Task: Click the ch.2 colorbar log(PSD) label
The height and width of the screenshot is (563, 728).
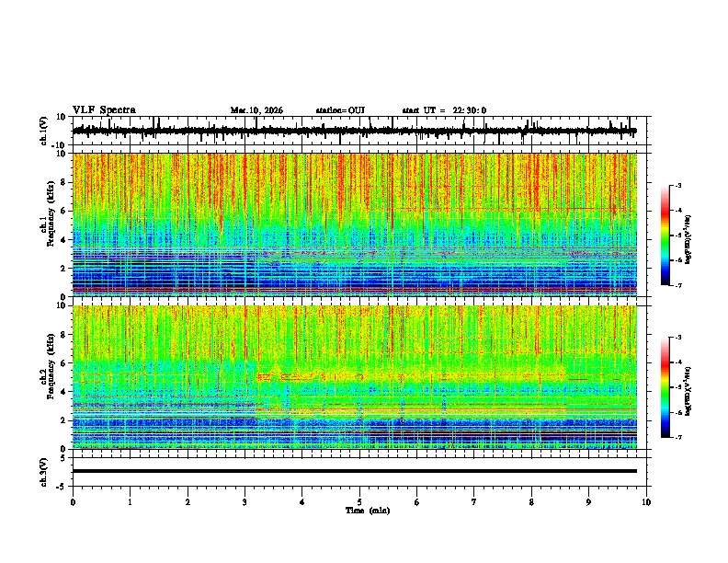Action: tap(688, 391)
